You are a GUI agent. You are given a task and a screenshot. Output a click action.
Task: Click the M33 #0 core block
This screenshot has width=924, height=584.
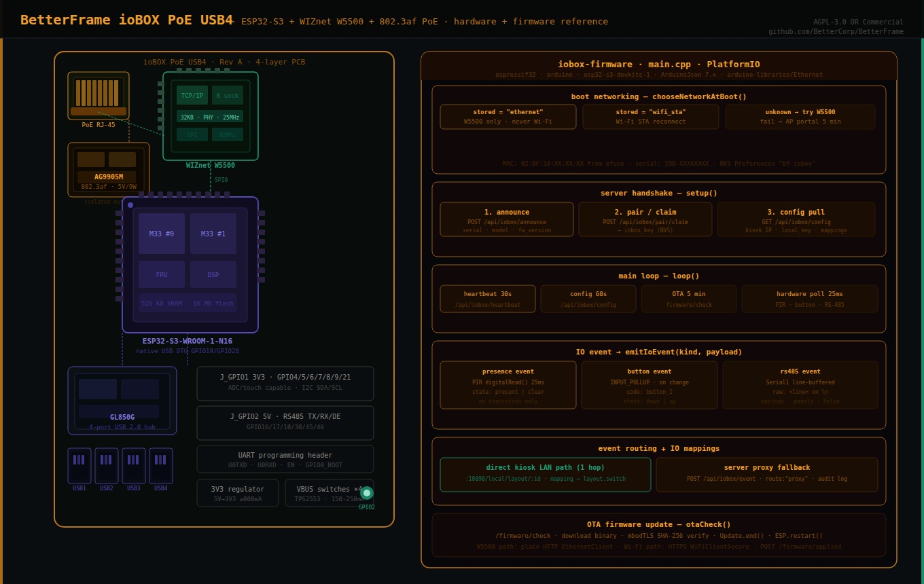tap(162, 234)
